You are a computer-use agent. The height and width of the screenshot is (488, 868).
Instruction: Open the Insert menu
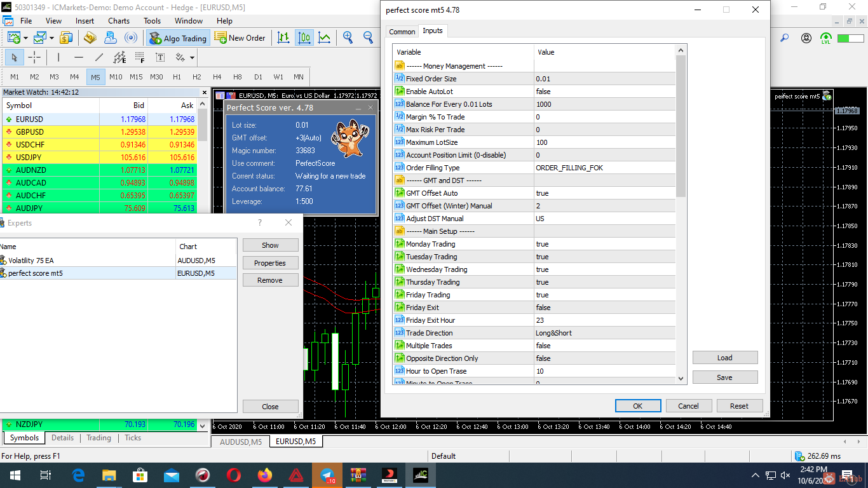click(x=85, y=21)
